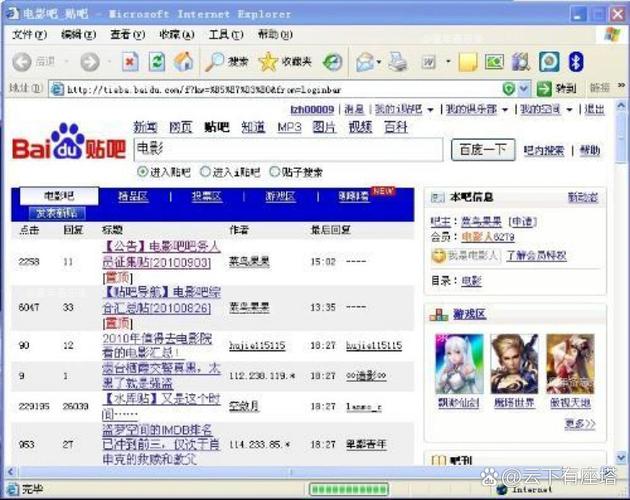The height and width of the screenshot is (500, 630).
Task: Open the 帮助(H) menu
Action: click(x=275, y=35)
